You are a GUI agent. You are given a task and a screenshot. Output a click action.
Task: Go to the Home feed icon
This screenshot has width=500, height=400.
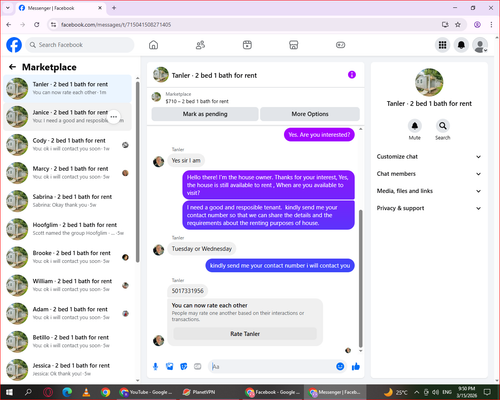click(x=153, y=45)
